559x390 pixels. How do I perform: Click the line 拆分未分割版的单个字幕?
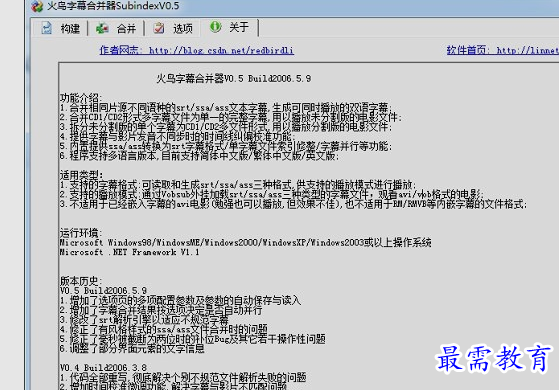(x=226, y=127)
